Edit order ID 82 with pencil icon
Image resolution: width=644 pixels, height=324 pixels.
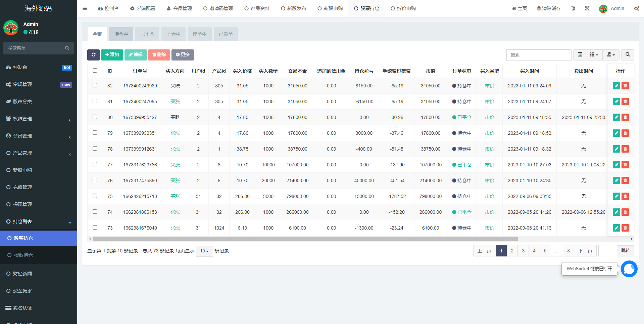tap(616, 86)
